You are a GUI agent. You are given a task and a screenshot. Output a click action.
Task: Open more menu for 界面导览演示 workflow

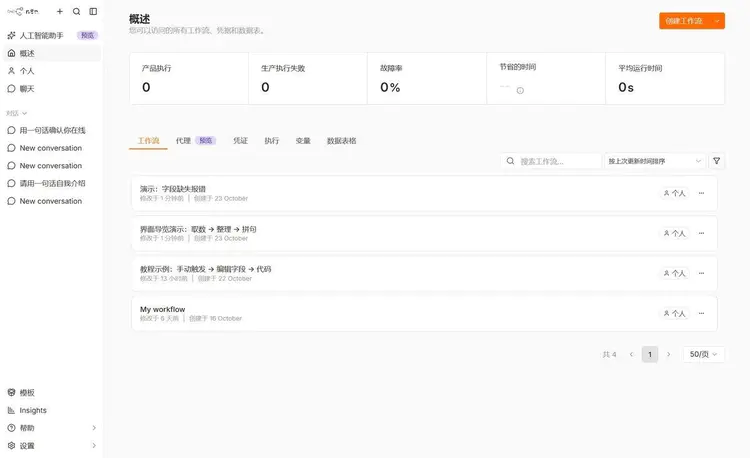click(x=701, y=233)
